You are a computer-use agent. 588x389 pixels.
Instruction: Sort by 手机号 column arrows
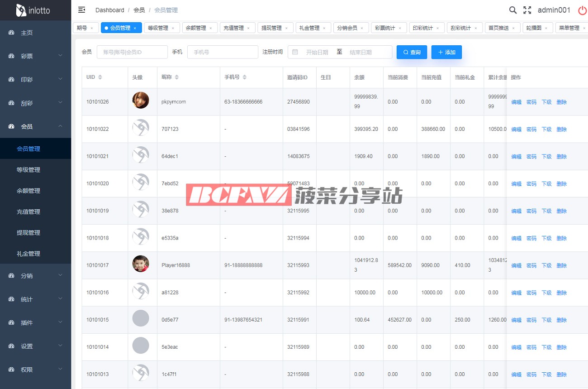(x=245, y=77)
